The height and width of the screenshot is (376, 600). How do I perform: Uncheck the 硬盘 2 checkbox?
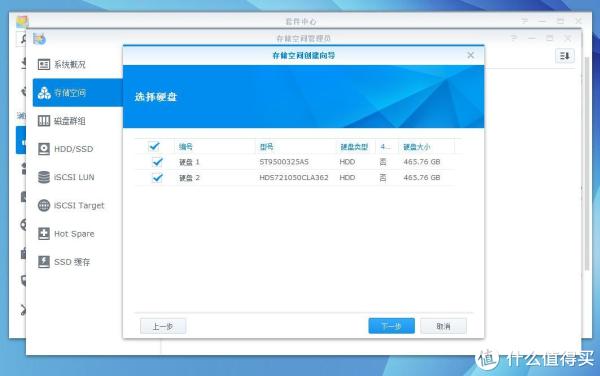click(157, 177)
